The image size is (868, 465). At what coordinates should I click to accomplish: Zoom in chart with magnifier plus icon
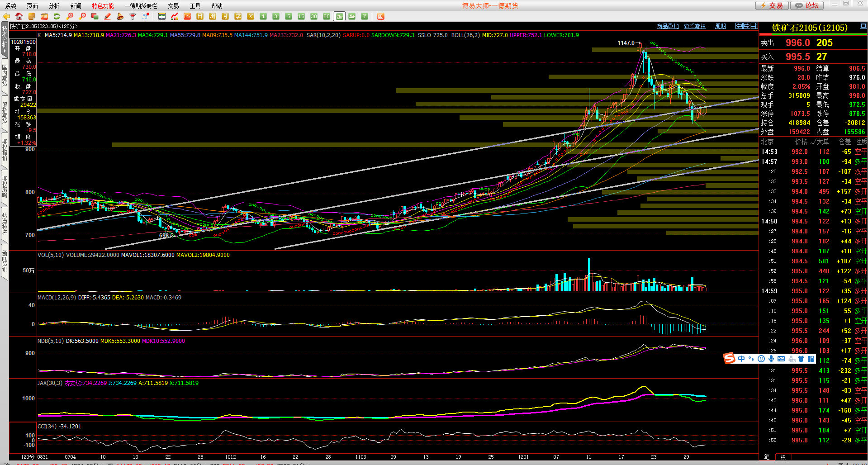70,16
